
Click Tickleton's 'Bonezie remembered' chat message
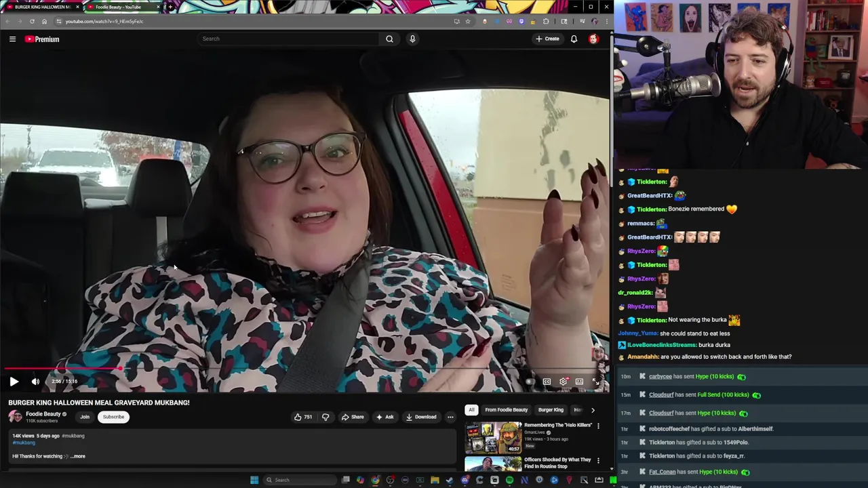pos(679,209)
